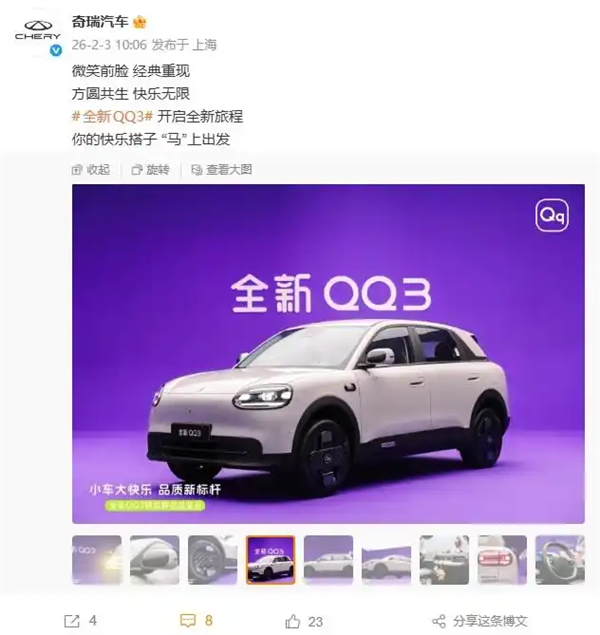Screen dimensions: 600x635
Task: Open the repost icon showing 4
Action: pyautogui.click(x=72, y=620)
